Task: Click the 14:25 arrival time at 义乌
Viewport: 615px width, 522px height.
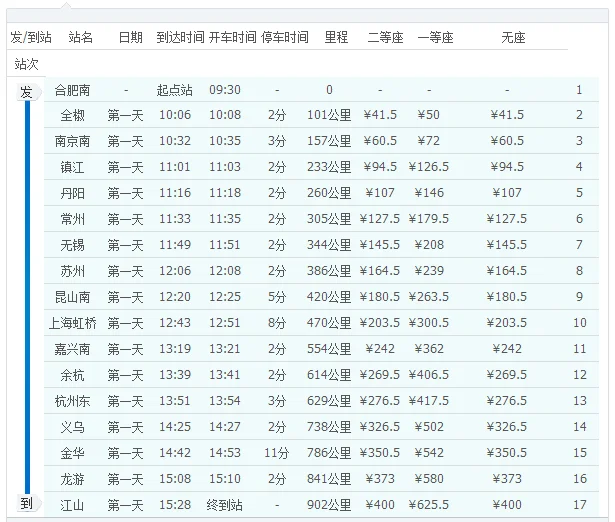Action: tap(175, 427)
